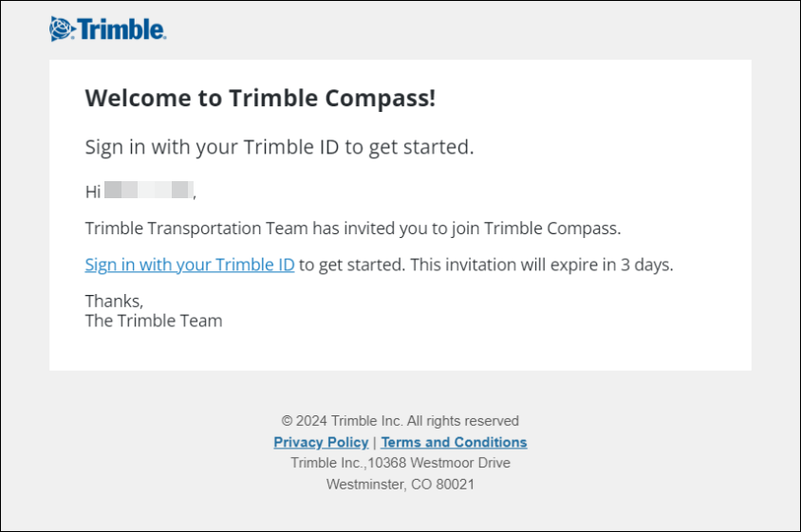Select the Trimble Transportation Team invitation sentence

tap(352, 229)
